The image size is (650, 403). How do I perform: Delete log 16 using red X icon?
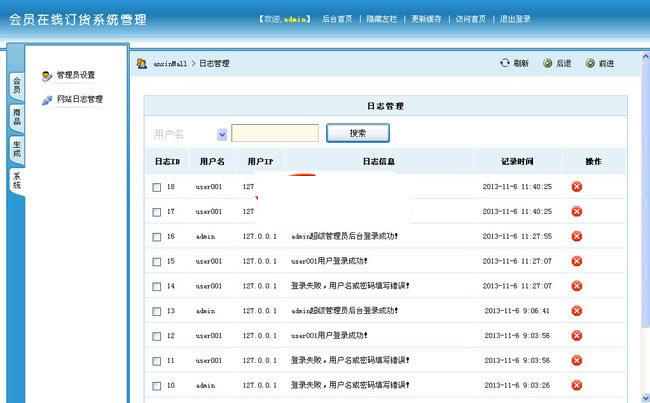point(577,237)
